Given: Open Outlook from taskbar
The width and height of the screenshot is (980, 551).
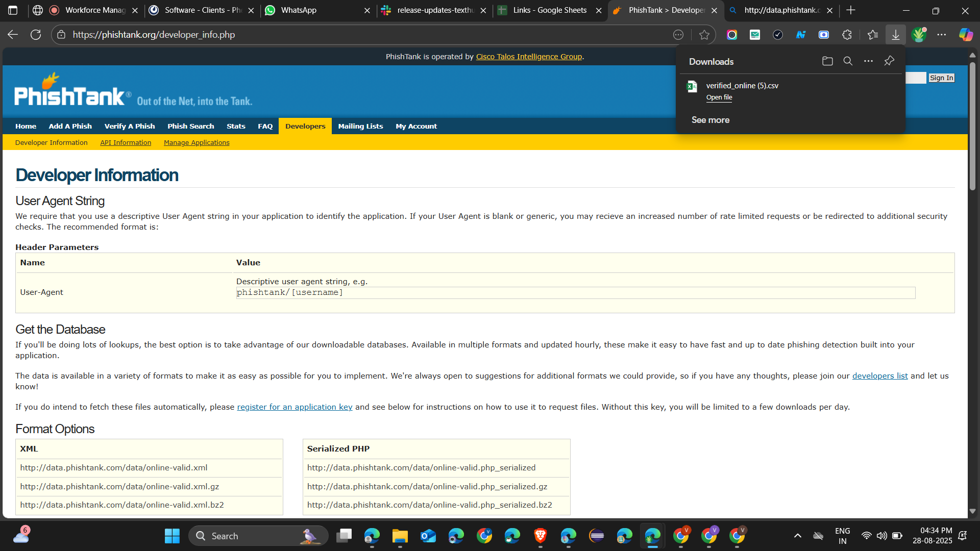Looking at the screenshot, I should click(428, 536).
